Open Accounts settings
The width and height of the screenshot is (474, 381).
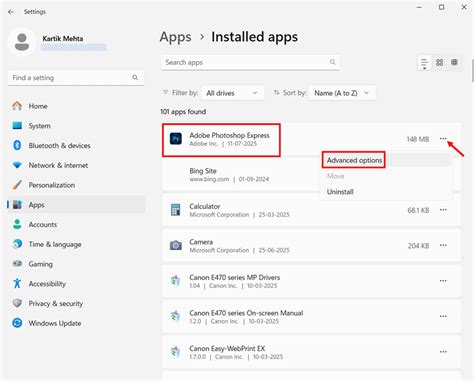pyautogui.click(x=76, y=224)
